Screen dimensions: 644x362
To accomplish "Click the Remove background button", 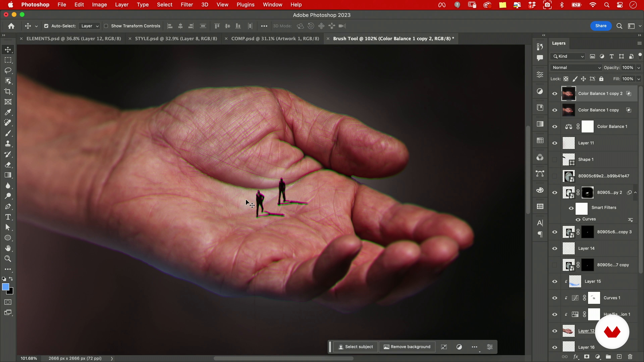I will coord(407,347).
